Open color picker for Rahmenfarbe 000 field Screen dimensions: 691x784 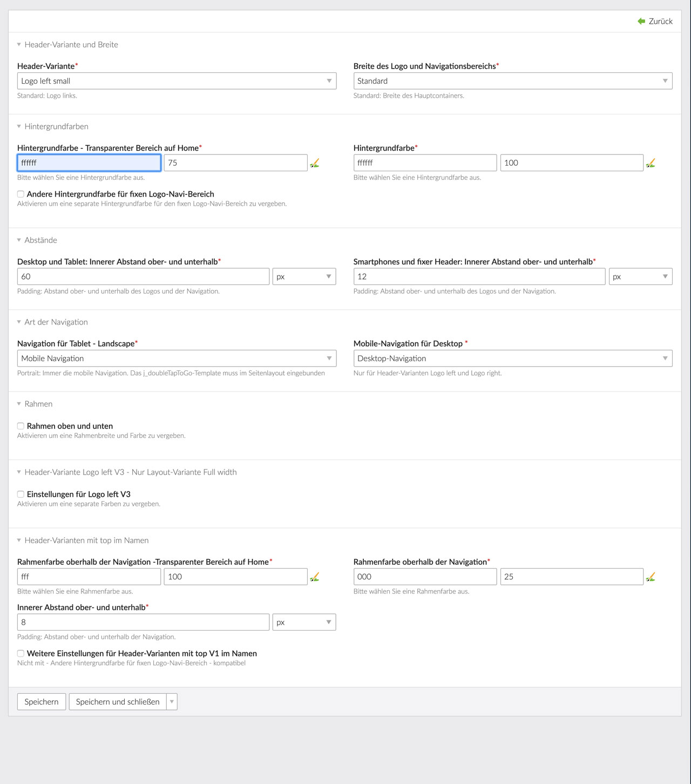coord(651,577)
